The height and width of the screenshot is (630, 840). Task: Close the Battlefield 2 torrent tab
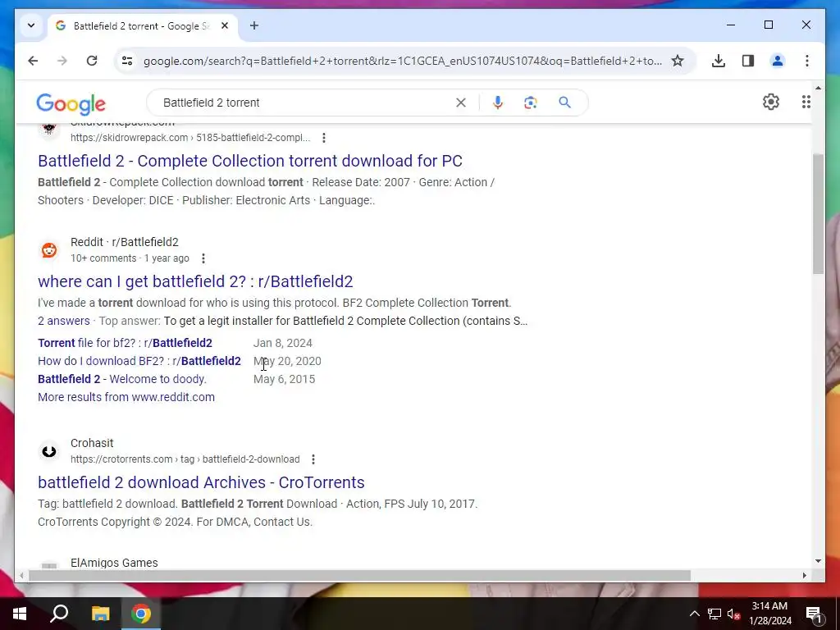225,25
